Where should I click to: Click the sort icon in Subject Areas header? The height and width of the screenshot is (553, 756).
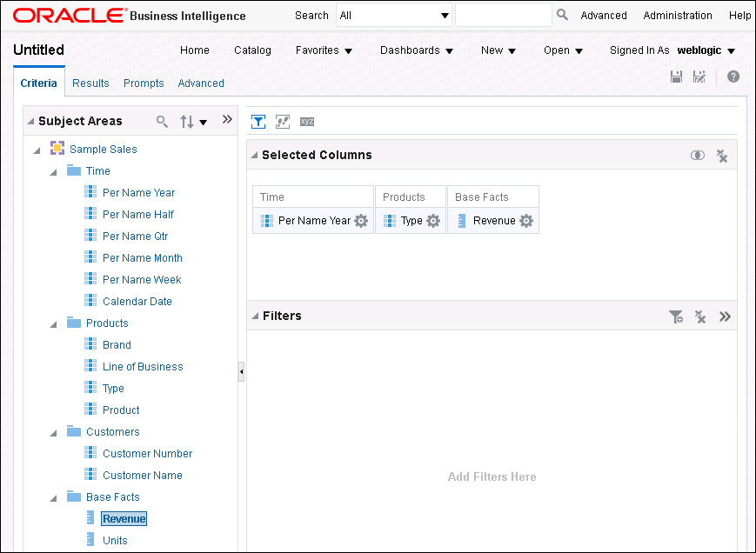[187, 120]
